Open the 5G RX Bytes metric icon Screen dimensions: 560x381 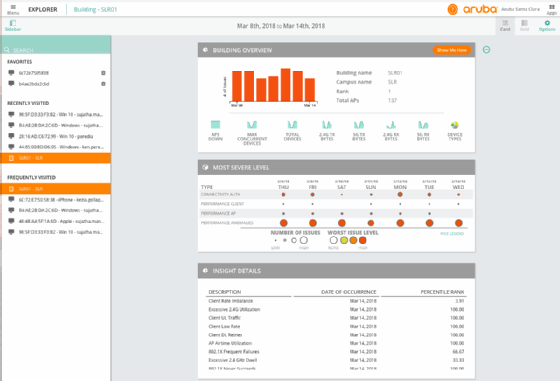click(x=423, y=125)
